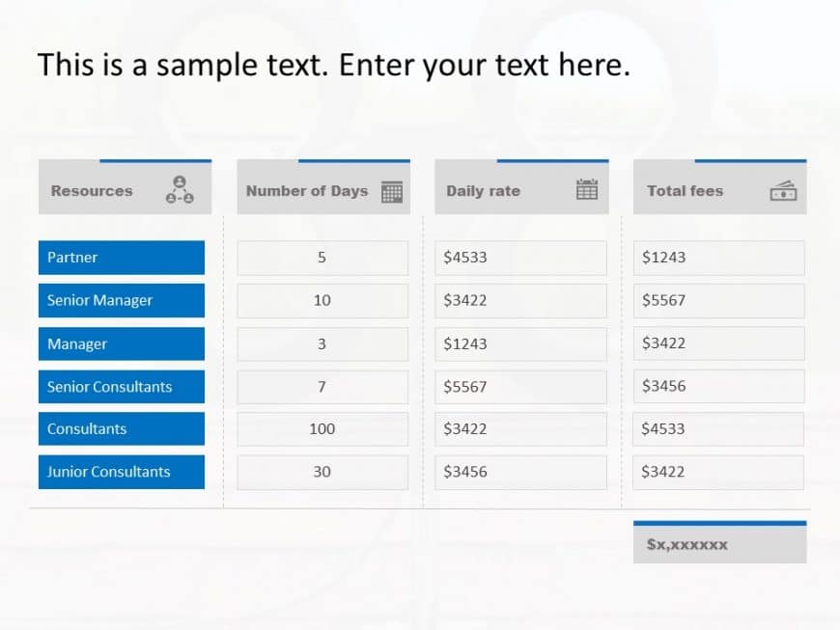Select the Partner resource box
Image resolution: width=840 pixels, height=630 pixels.
pyautogui.click(x=122, y=258)
